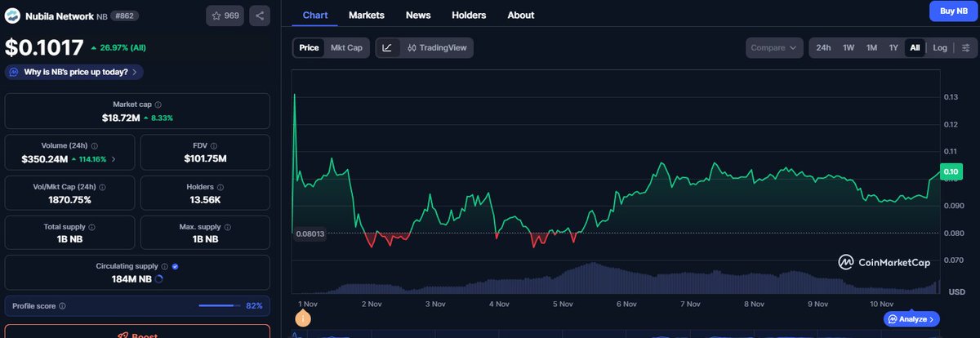This screenshot has width=980, height=338.
Task: Click Holders info icon
Action: coord(222,187)
